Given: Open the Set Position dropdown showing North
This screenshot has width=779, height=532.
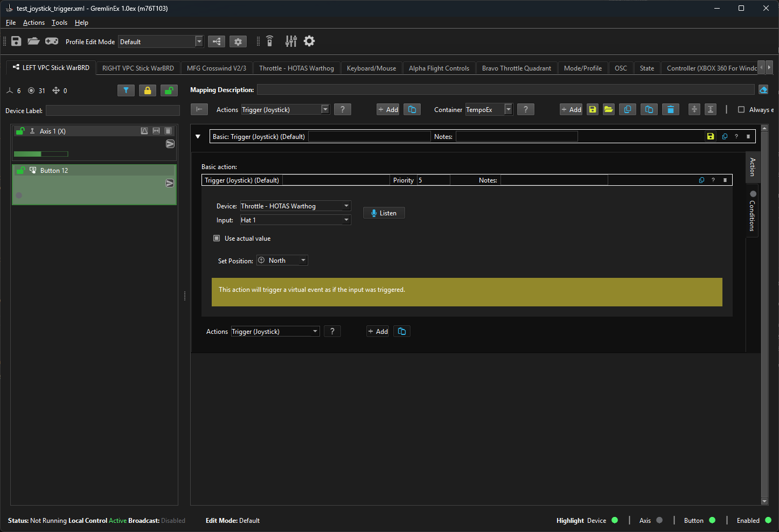Looking at the screenshot, I should pyautogui.click(x=282, y=261).
